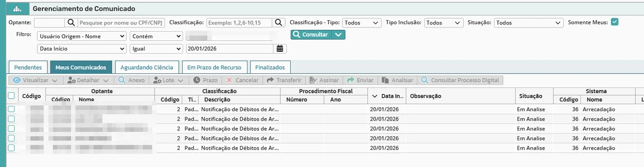Viewport: 644px width, 167px height.
Task: Tick the checkbox of the first table row
Action: click(11, 109)
